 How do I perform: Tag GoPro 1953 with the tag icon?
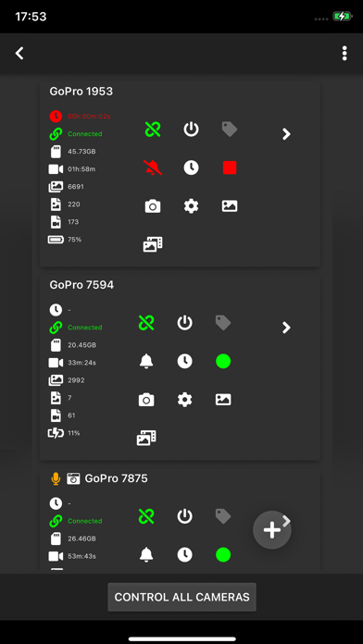point(230,130)
